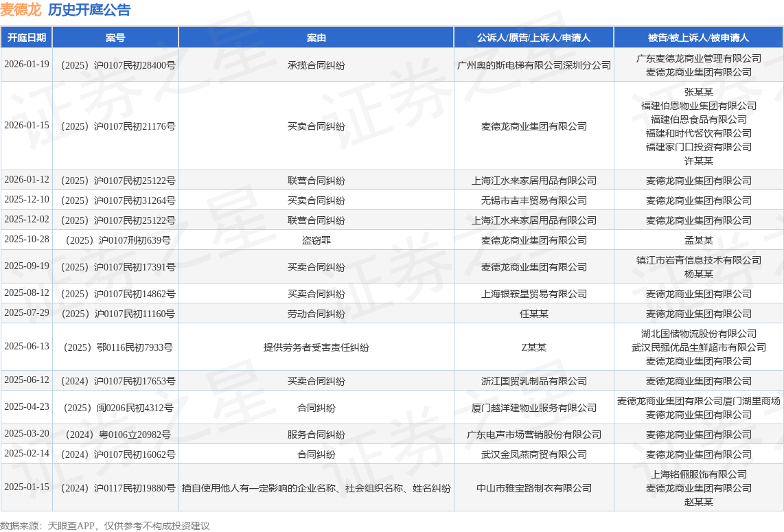Select the 公诉人/原告/上诉人/申请人 column header
The height and width of the screenshot is (532, 784).
pos(533,38)
